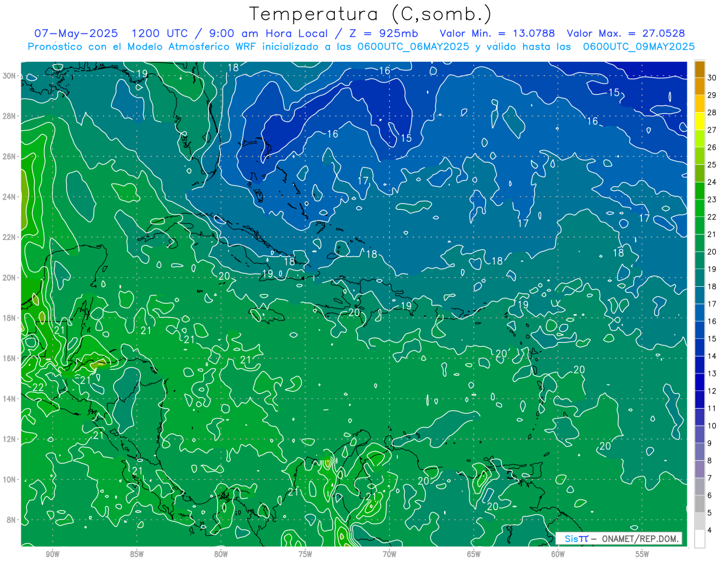
Task: Click the 20N latitude axis label
Action: (x=10, y=278)
